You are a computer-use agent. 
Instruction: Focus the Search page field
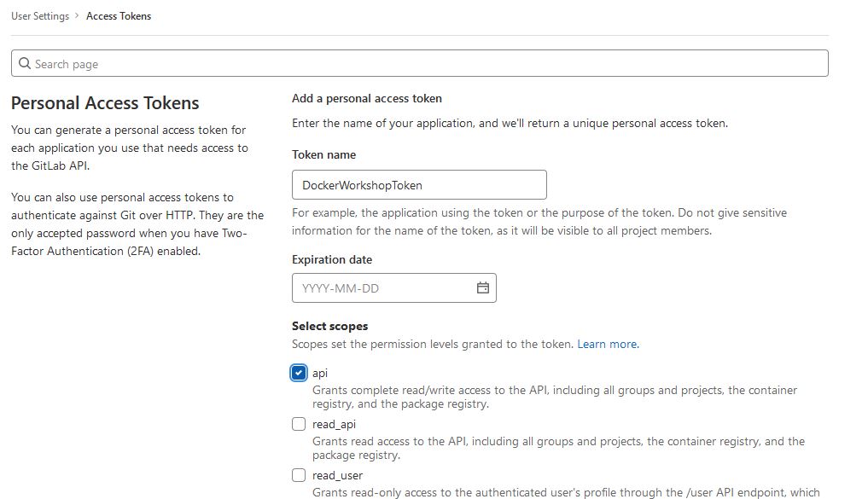coord(427,64)
